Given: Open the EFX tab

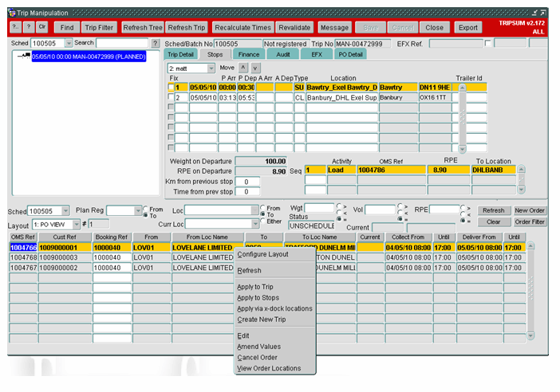Looking at the screenshot, I should point(317,54).
